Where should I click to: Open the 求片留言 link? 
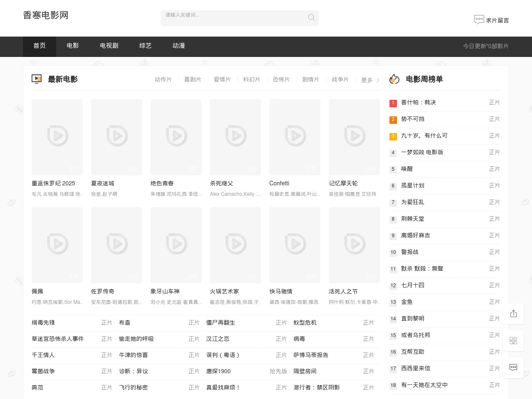click(498, 20)
